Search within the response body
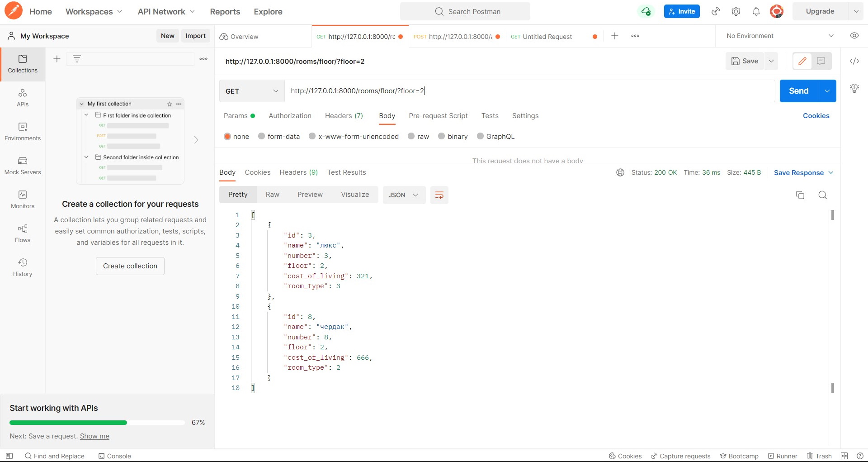Screen dimensions: 868x462 (822, 195)
